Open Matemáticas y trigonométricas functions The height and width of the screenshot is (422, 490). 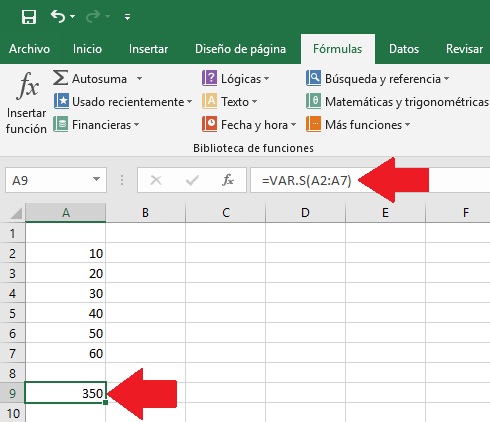click(x=397, y=102)
